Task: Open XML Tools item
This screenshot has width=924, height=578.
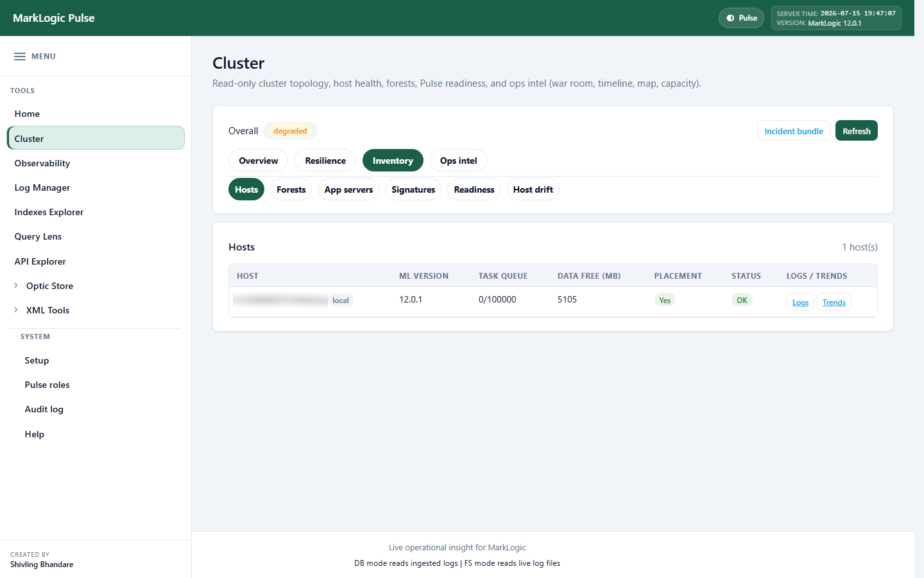Action: pyautogui.click(x=47, y=310)
